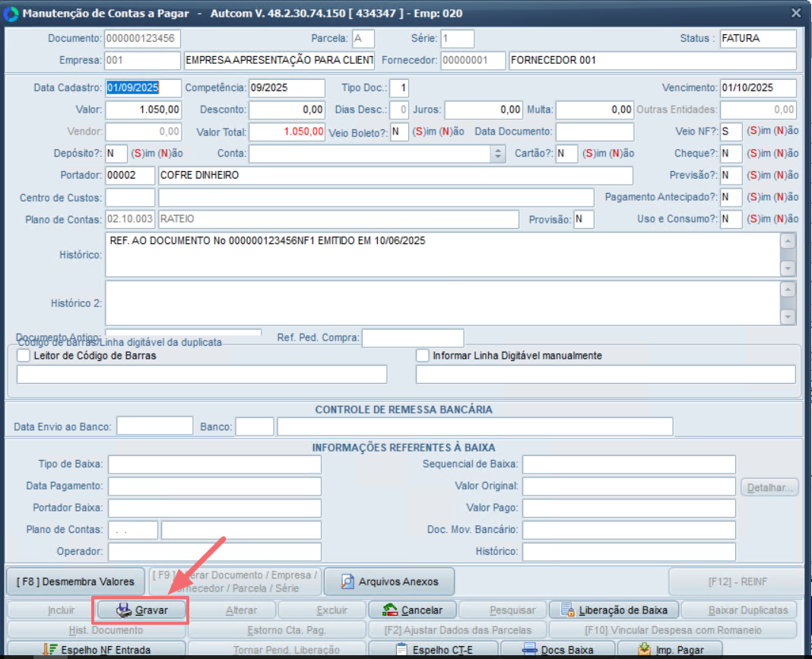812x659 pixels.
Task: Click the Cancelar button label
Action: tap(422, 610)
